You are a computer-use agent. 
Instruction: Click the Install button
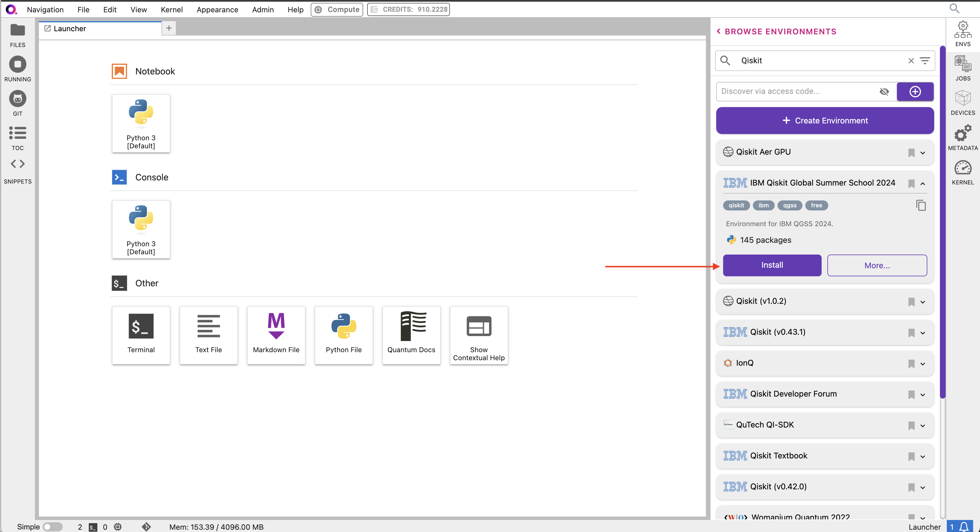click(772, 265)
